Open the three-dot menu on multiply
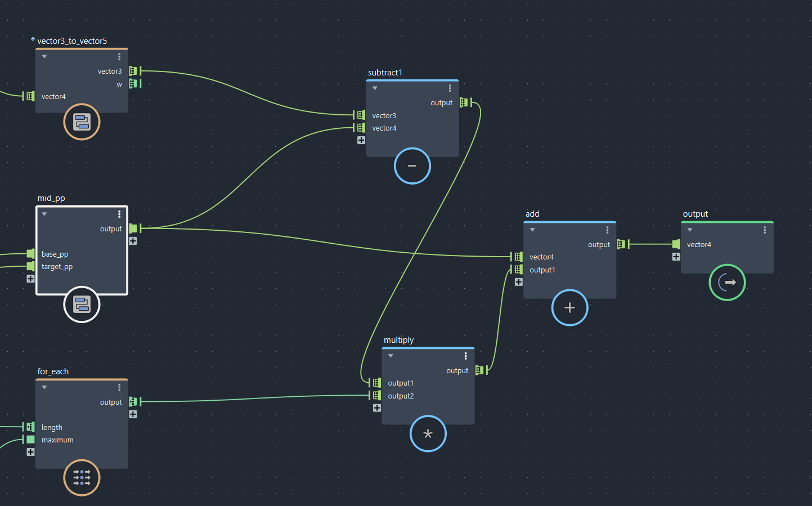The height and width of the screenshot is (506, 812). (x=466, y=356)
